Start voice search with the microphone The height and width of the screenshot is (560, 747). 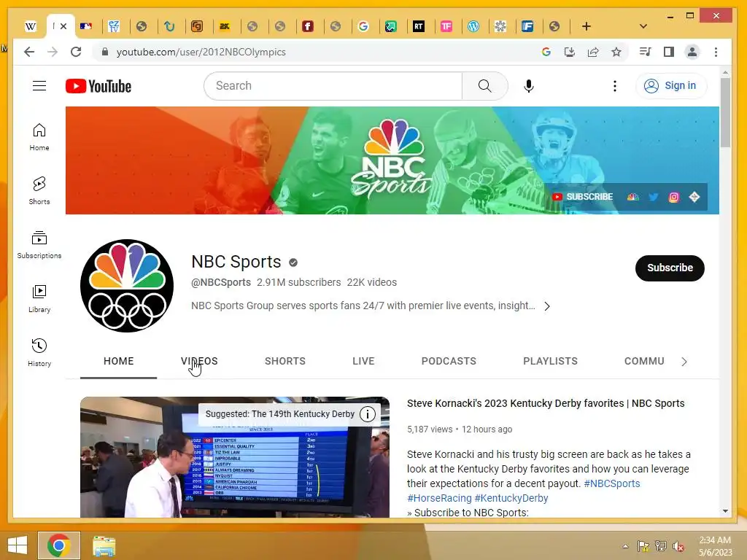point(528,86)
